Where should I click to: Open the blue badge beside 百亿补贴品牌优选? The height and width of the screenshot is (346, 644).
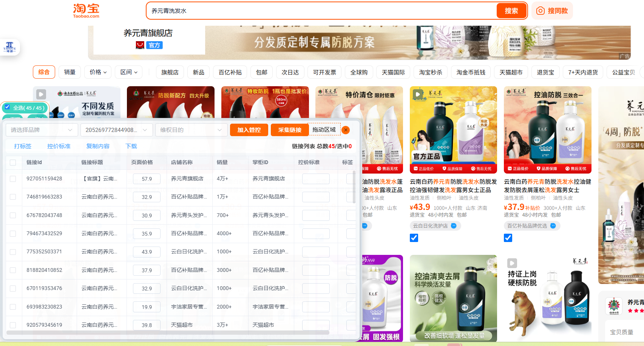point(553,226)
